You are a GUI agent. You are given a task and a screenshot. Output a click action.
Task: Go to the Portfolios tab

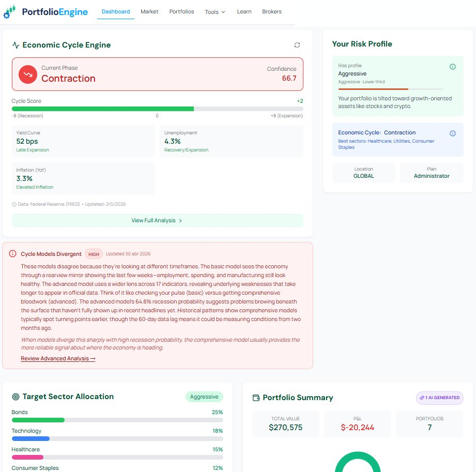point(181,11)
